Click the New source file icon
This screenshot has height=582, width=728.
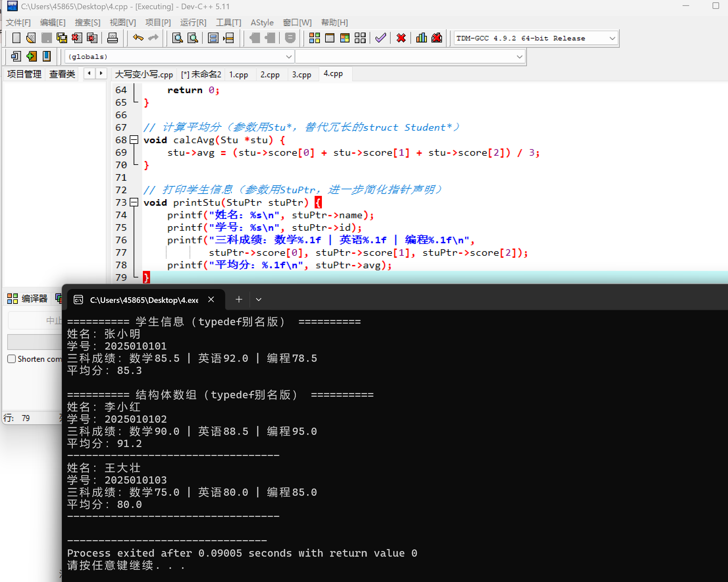tap(16, 38)
